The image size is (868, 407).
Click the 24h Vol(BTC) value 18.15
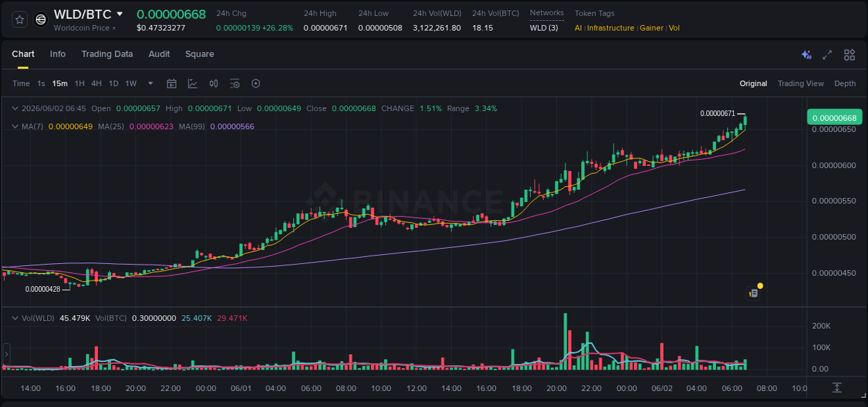click(483, 28)
